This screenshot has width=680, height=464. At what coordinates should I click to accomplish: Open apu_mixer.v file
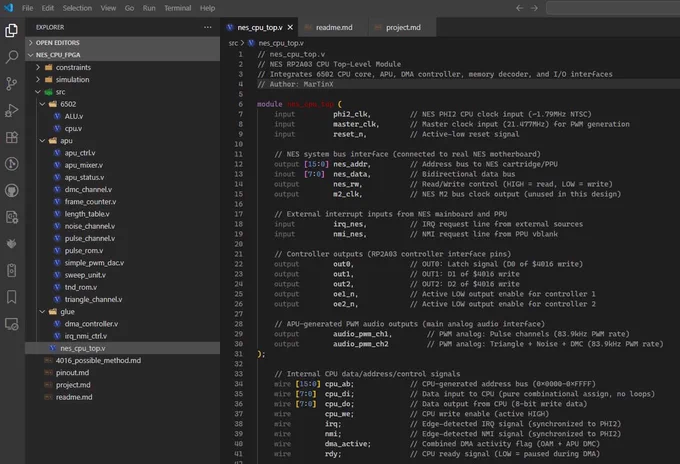[x=122, y=165]
